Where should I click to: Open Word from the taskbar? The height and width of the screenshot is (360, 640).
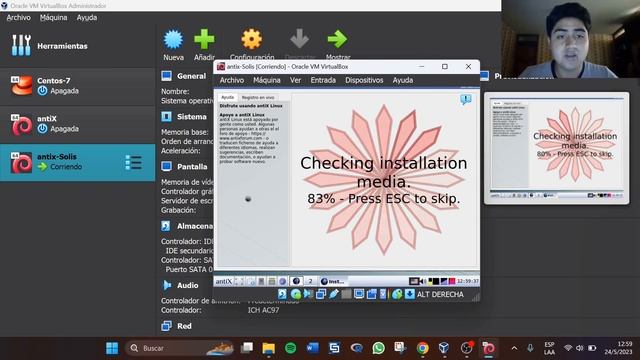point(312,348)
